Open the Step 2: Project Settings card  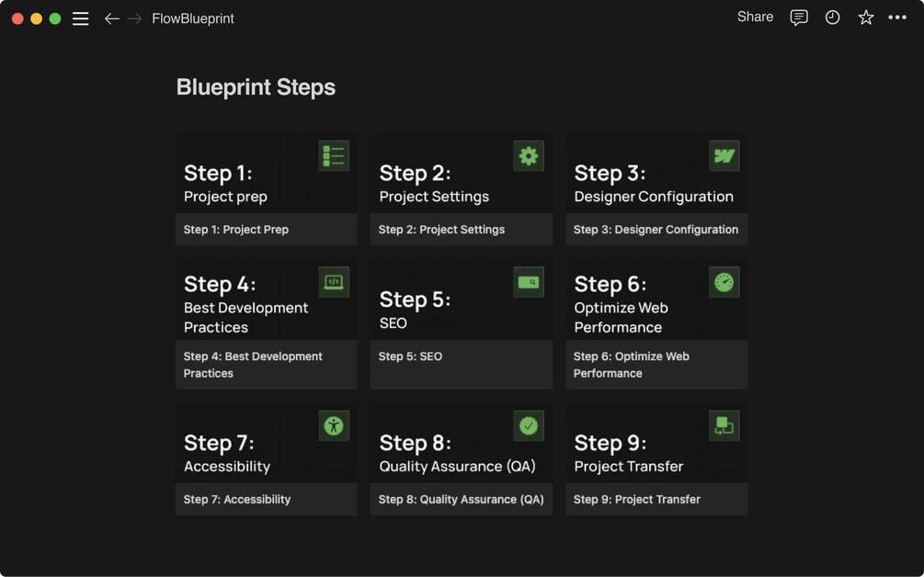click(x=461, y=189)
